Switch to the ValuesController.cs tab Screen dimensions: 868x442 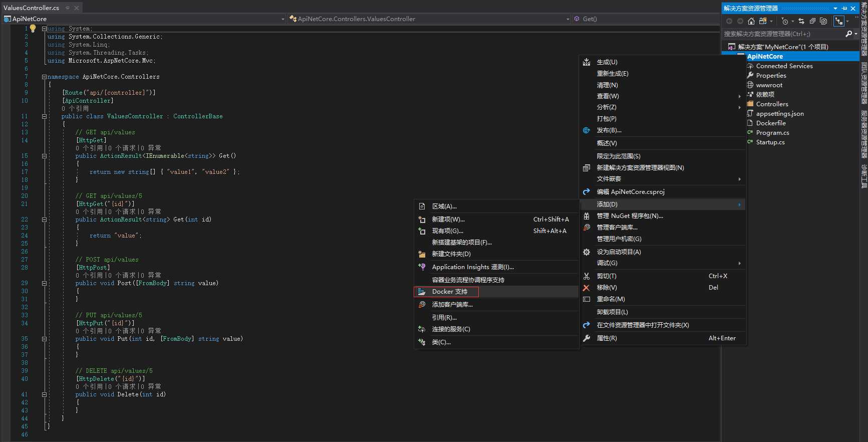click(x=31, y=8)
